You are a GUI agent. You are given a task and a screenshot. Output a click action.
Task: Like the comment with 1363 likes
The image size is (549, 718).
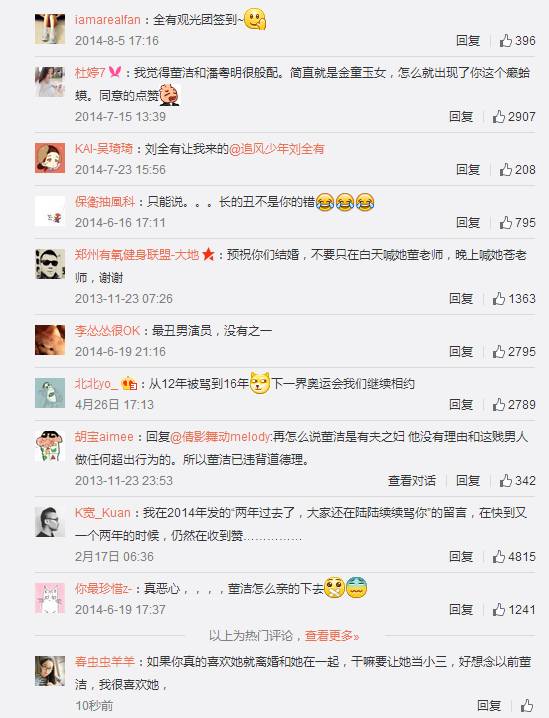coord(499,299)
